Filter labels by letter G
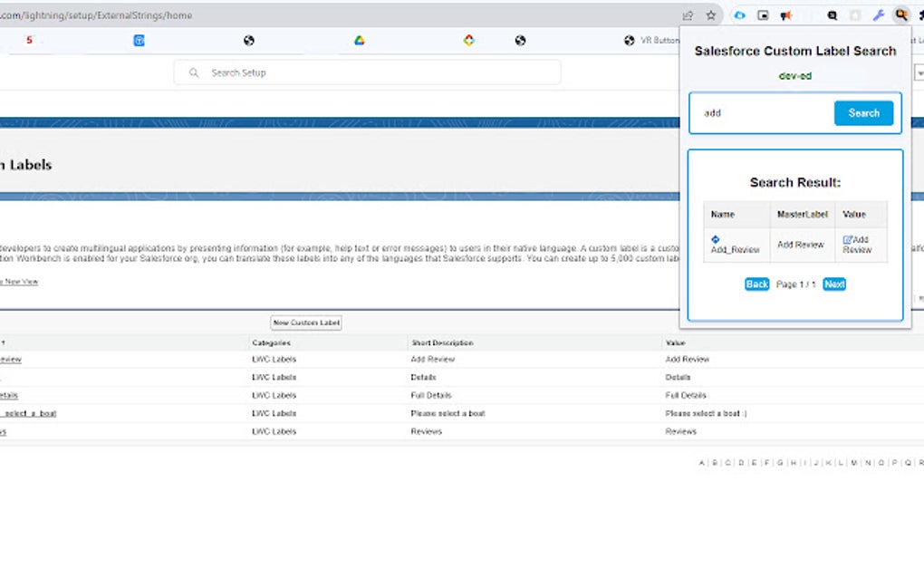This screenshot has height=578, width=924. [x=780, y=463]
